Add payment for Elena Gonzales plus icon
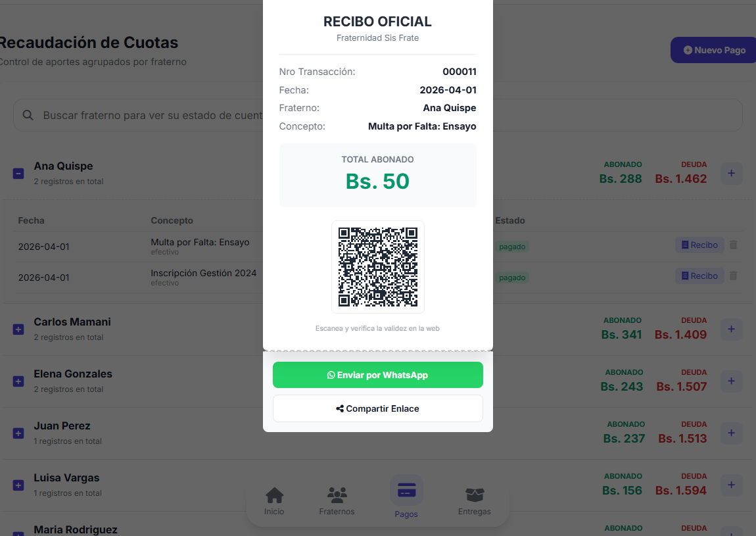Image resolution: width=756 pixels, height=536 pixels. (732, 381)
